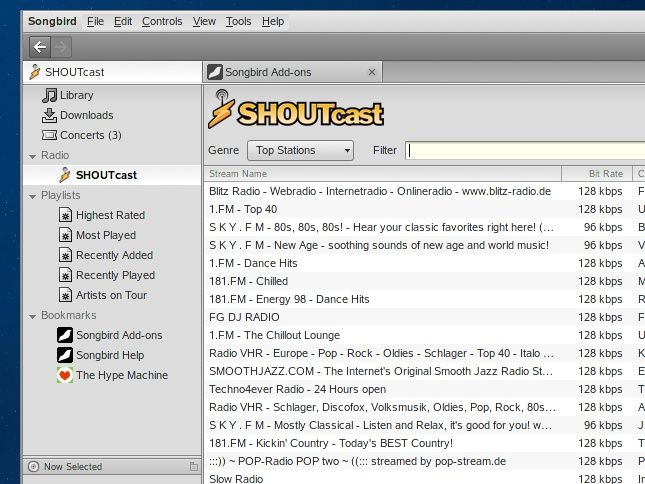Open the Songbird Help bookmark

[x=112, y=355]
